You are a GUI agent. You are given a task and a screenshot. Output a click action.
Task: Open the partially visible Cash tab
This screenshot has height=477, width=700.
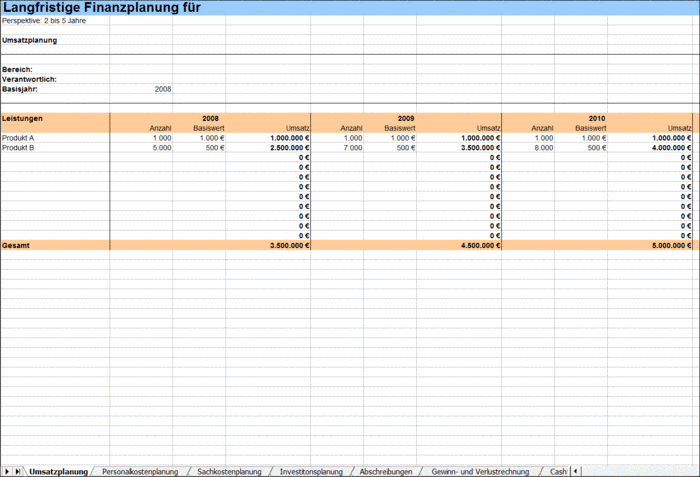tap(558, 472)
